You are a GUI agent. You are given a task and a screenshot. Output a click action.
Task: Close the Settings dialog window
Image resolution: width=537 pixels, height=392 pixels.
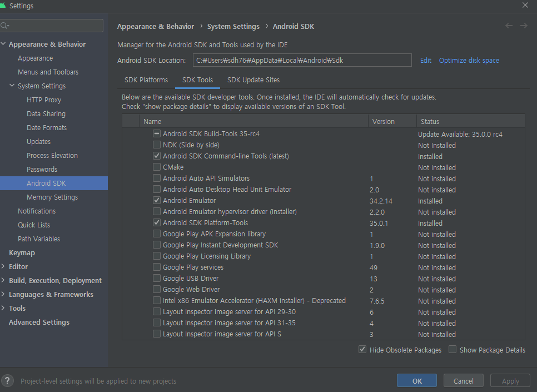[x=525, y=5]
